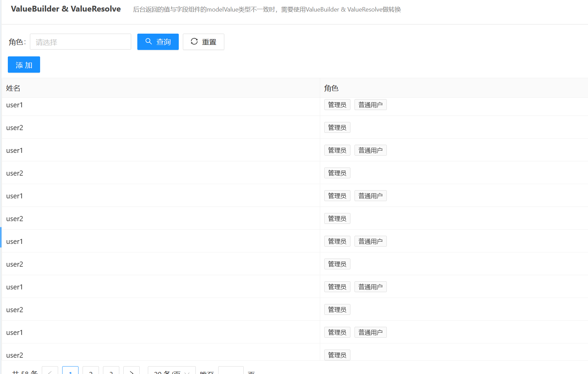This screenshot has width=588, height=374.
Task: Click the 管理员 tag in user1's first row
Action: tap(337, 104)
